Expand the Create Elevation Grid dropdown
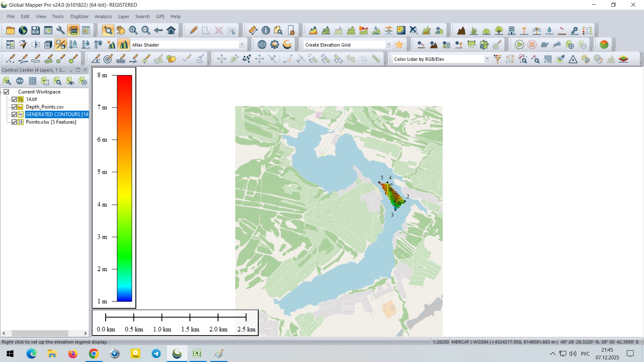644x362 pixels. (x=388, y=45)
